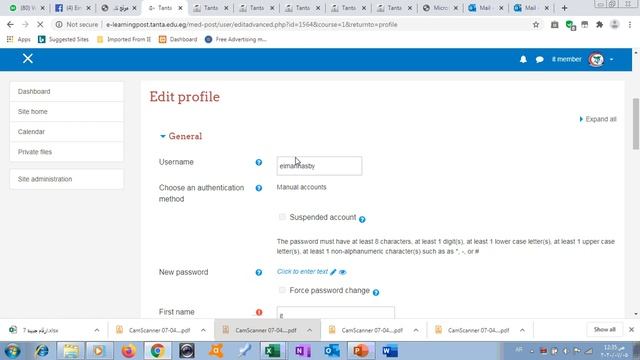Click the browser back arrow
The height and width of the screenshot is (360, 640).
10,24
